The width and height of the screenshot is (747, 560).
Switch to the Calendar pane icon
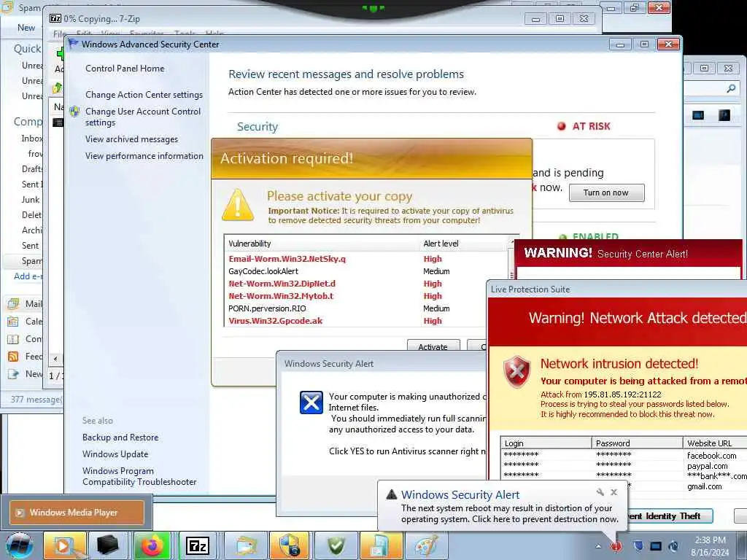pyautogui.click(x=13, y=322)
